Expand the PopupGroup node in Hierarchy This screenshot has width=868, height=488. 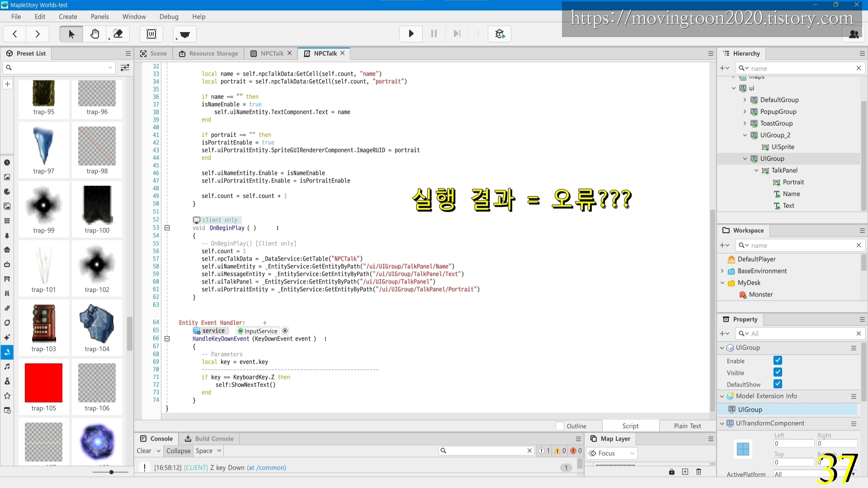745,112
